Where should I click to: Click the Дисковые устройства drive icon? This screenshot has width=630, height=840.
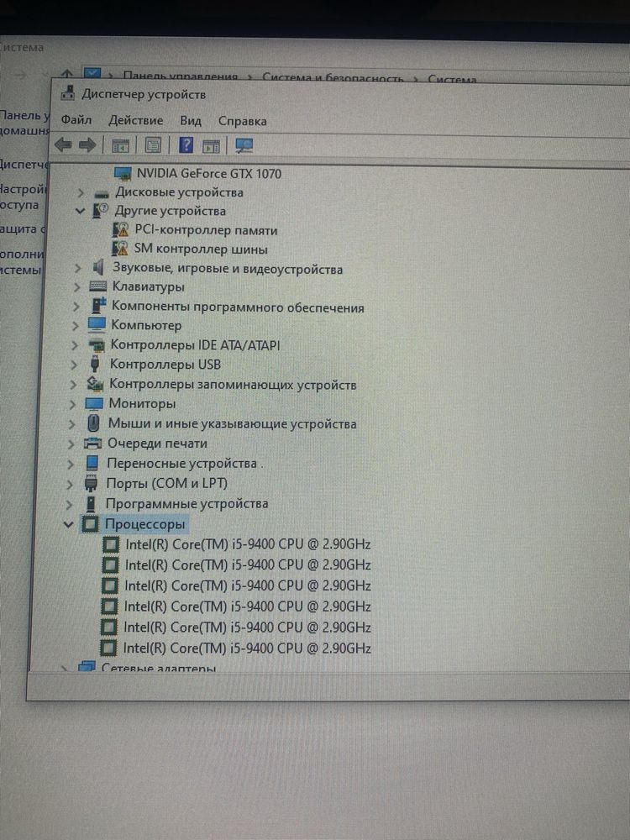(102, 193)
